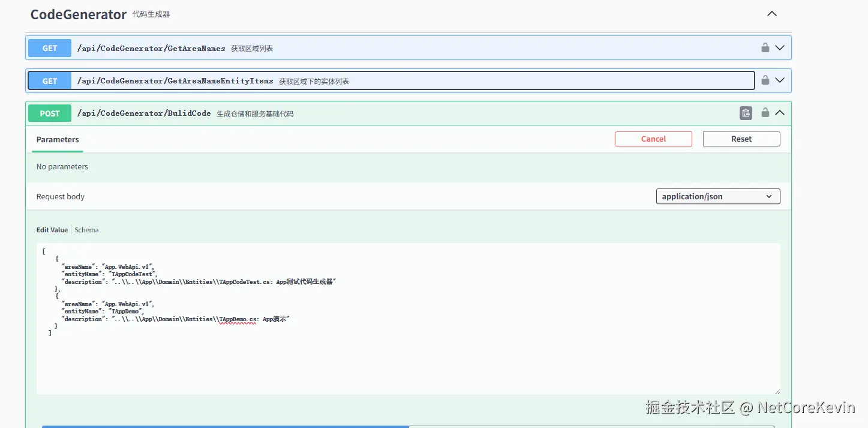This screenshot has height=428, width=868.
Task: Click lock icon on GetAreaNameEntityItems endpoint
Action: point(765,80)
